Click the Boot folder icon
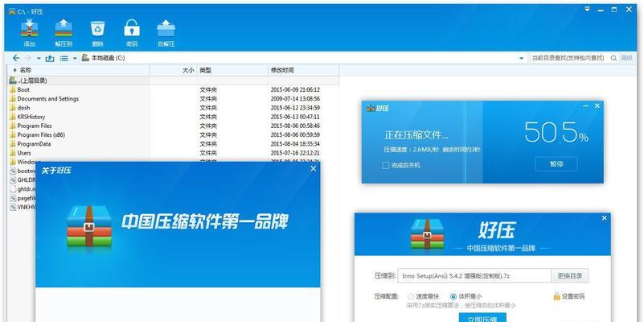 (12, 89)
